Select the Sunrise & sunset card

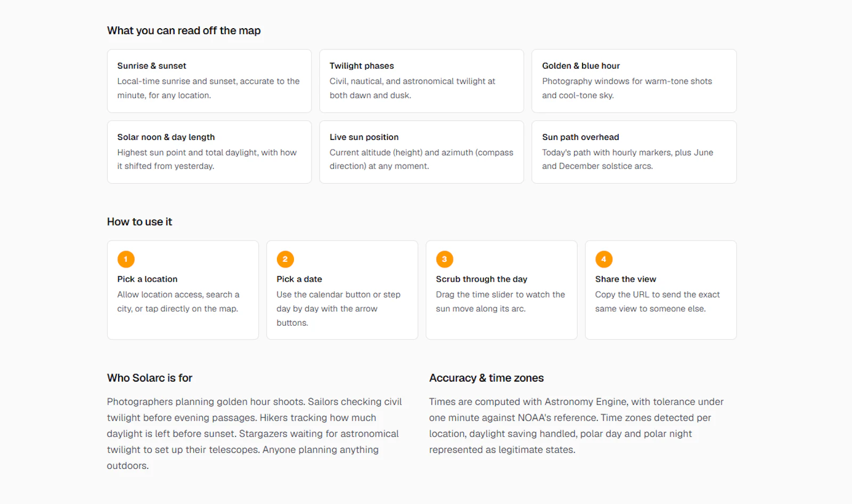[x=209, y=81]
